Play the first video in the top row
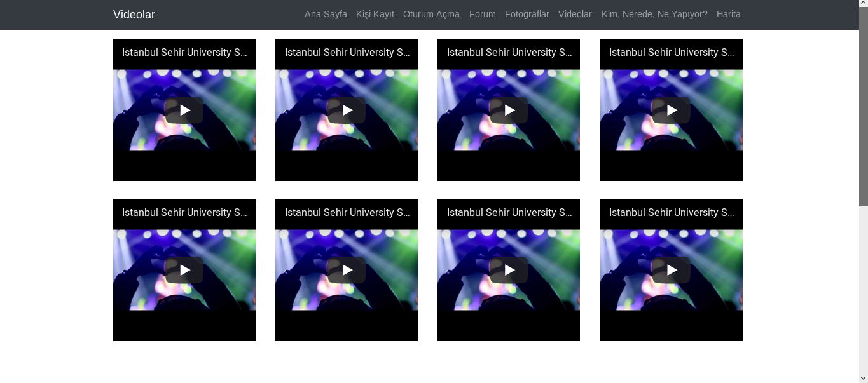 [184, 110]
